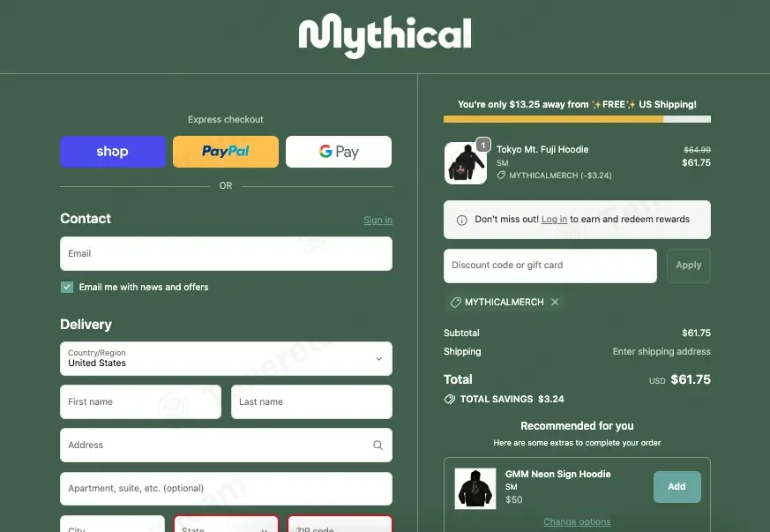This screenshot has width=770, height=532.
Task: Click GMM Neon Sign Hoodie thumbnail
Action: coord(475,488)
